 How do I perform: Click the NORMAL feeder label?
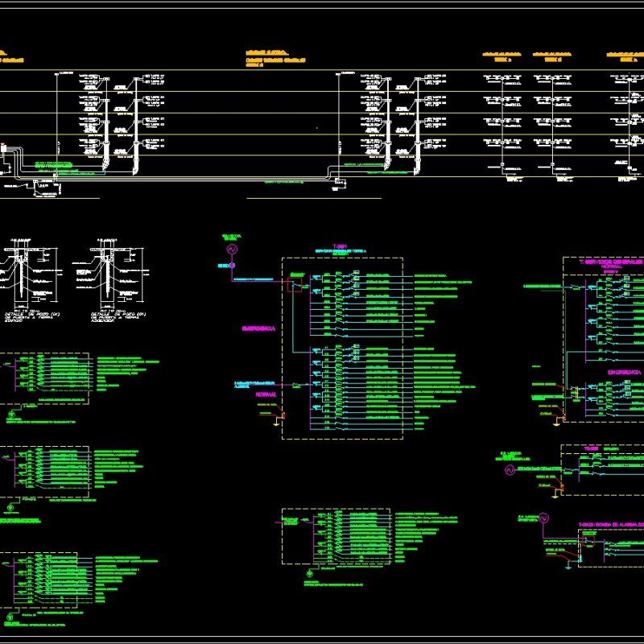pyautogui.click(x=266, y=395)
